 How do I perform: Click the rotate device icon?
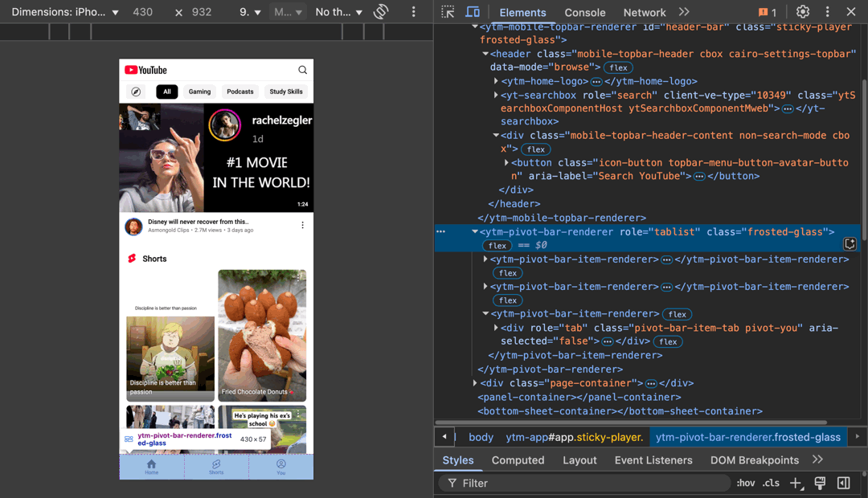click(381, 11)
